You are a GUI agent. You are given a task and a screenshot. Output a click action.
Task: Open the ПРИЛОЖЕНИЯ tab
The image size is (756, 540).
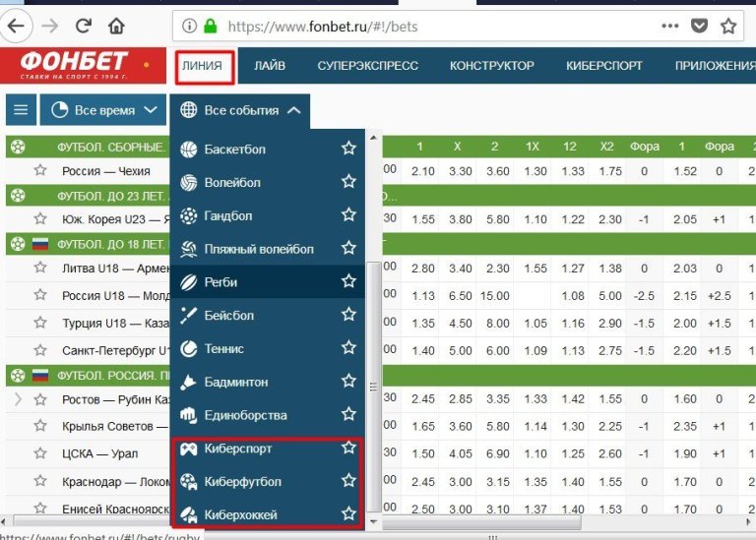(x=715, y=66)
